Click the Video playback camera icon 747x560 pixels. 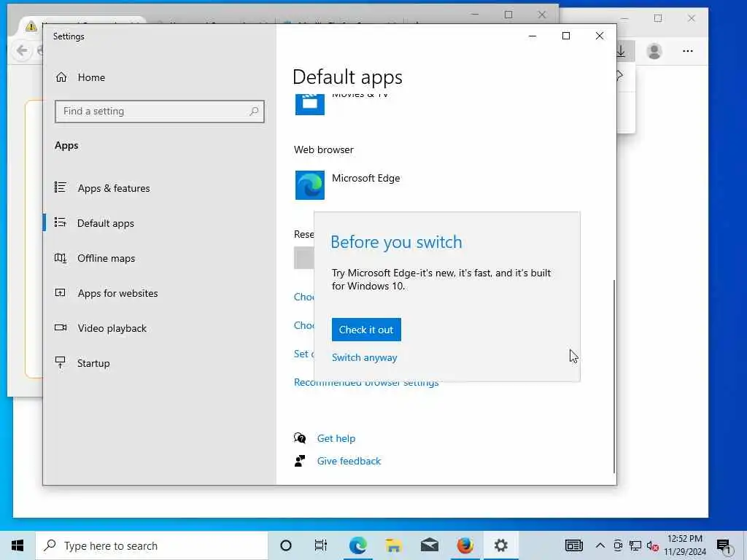61,327
